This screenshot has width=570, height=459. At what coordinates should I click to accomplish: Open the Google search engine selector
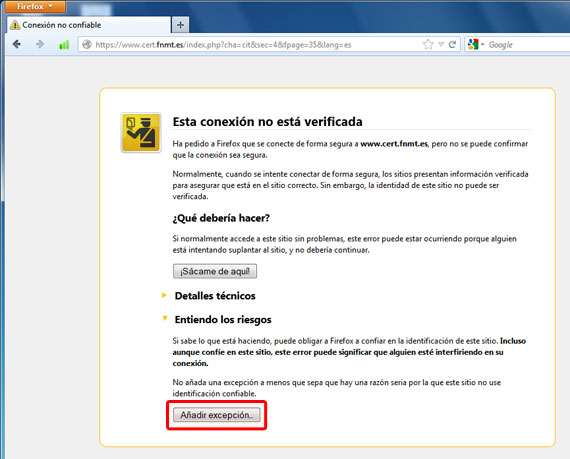(x=476, y=44)
